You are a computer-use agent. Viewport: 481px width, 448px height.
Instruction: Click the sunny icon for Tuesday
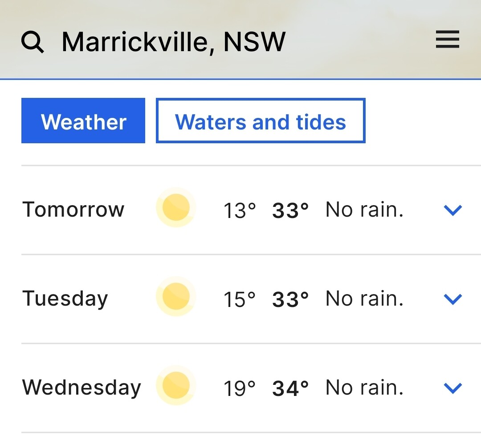176,296
